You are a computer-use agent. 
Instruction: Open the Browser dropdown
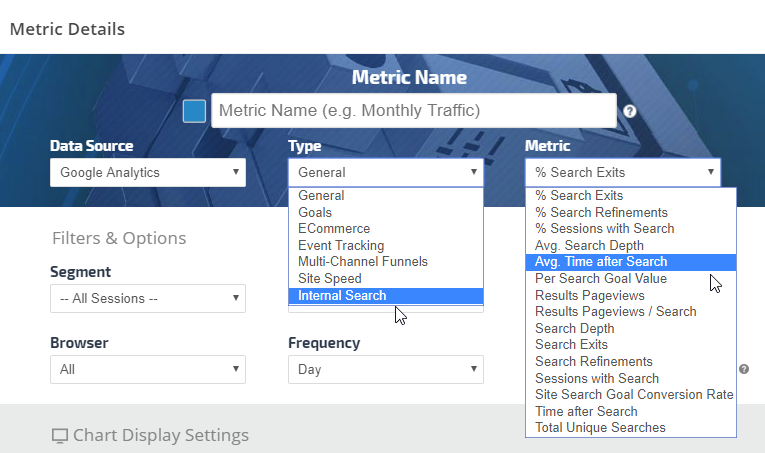[147, 369]
